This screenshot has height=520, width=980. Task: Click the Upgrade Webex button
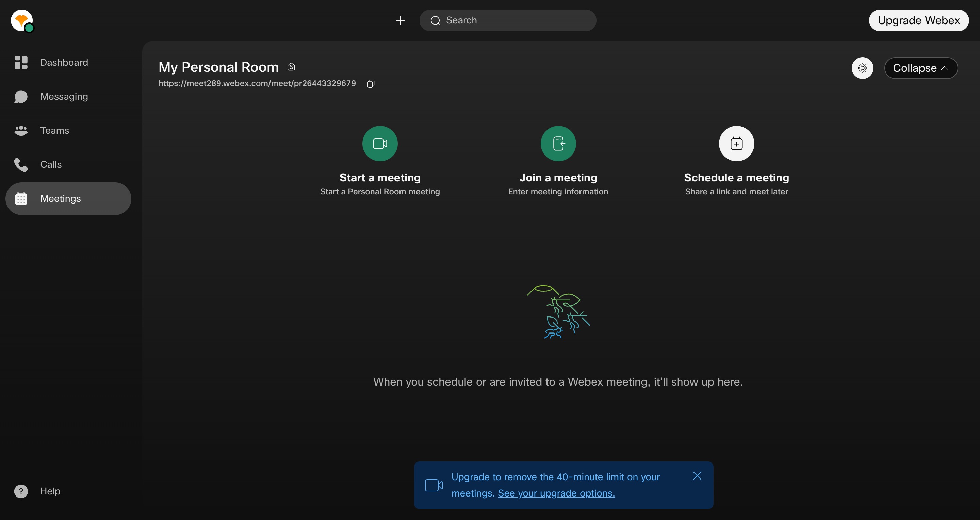click(918, 20)
